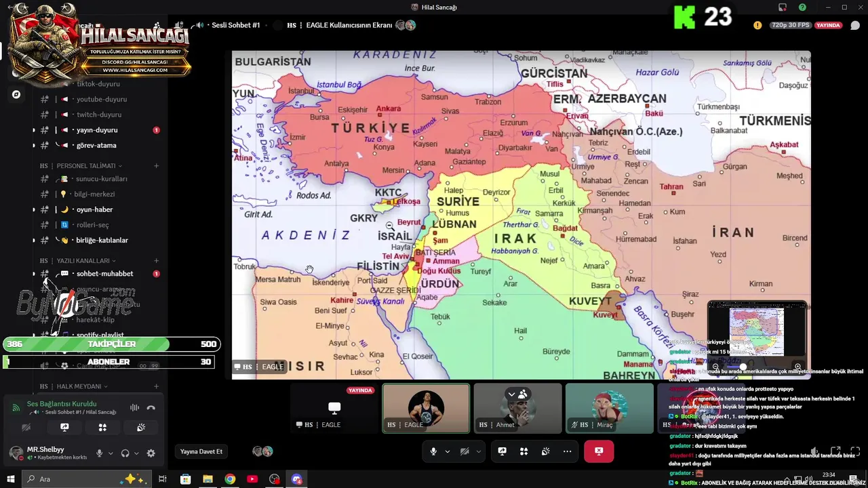Viewport: 868px width, 488px height.
Task: Add channel to PERSONEL TALİMATI with plus
Action: (156, 165)
